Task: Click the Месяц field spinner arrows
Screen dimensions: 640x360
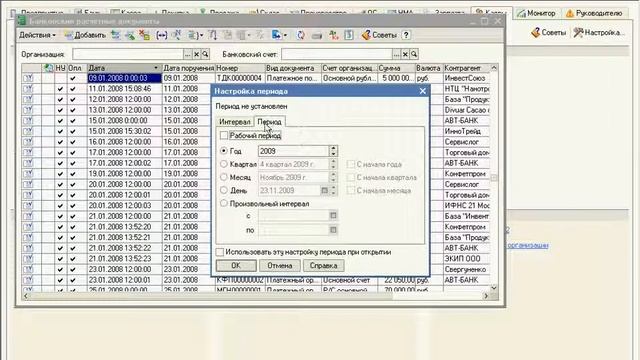Action: [x=333, y=177]
